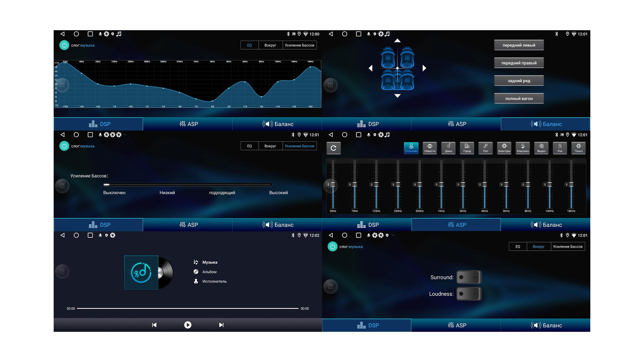Viewport: 644px width, 362px height.
Task: Shift balance right with the right arrow
Action: [424, 68]
